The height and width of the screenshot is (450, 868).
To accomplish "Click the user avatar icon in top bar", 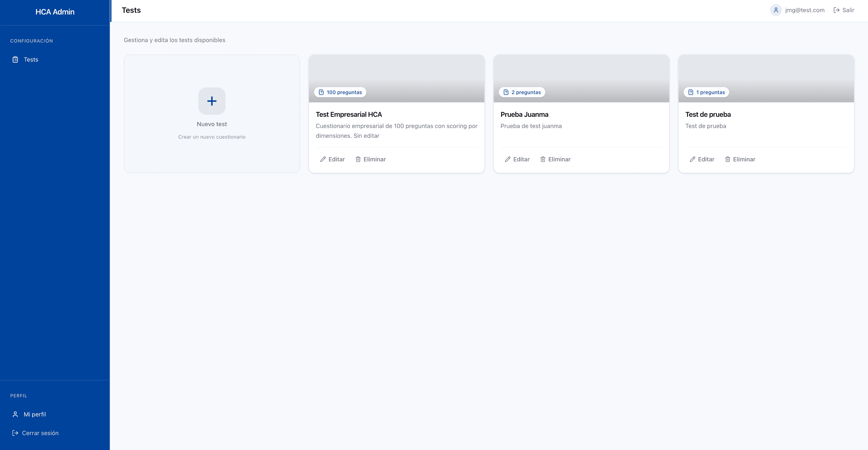I will point(776,10).
